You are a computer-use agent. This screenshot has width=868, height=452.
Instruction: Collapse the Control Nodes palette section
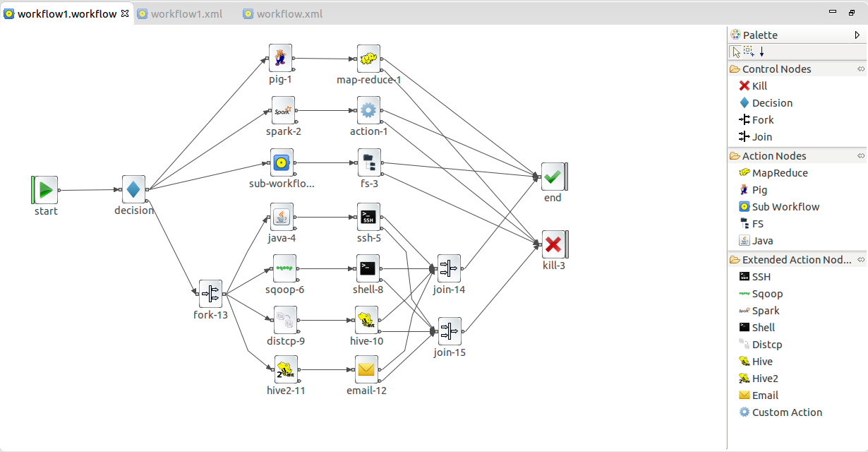point(861,69)
